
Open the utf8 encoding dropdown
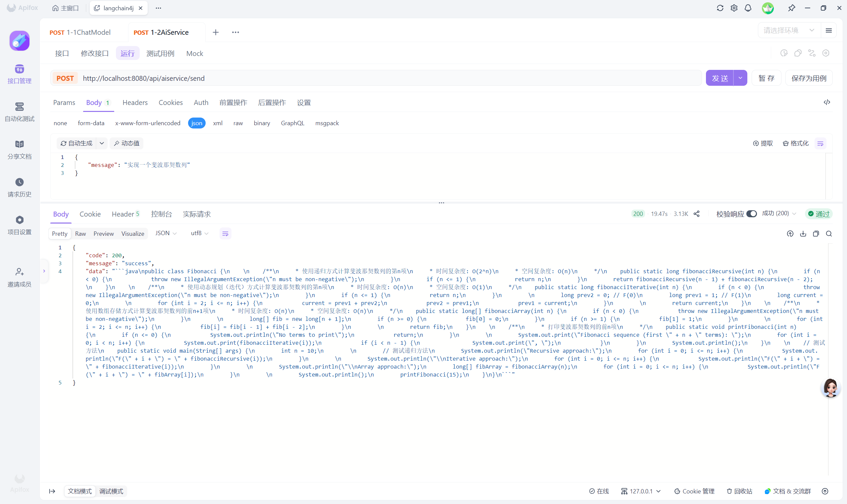tap(200, 233)
